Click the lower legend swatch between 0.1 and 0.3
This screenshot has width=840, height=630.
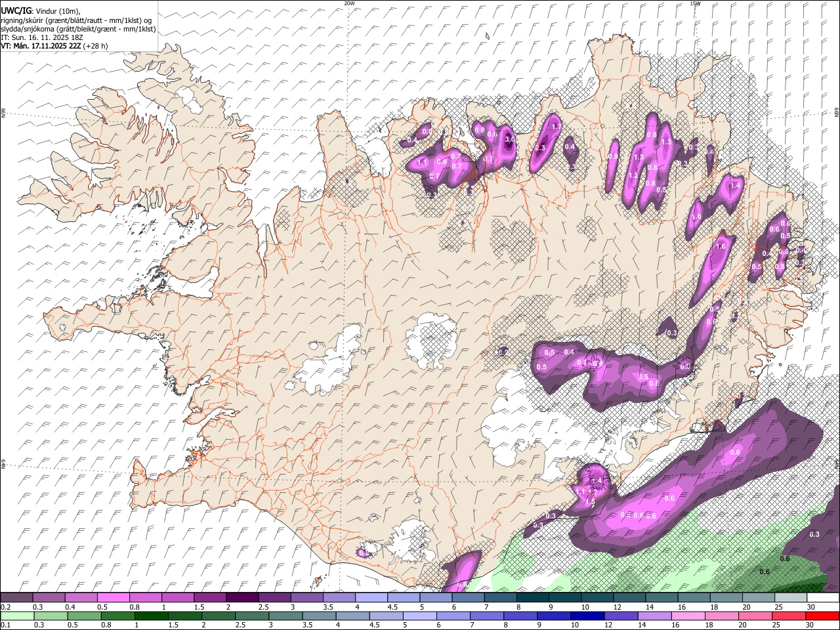point(18,616)
